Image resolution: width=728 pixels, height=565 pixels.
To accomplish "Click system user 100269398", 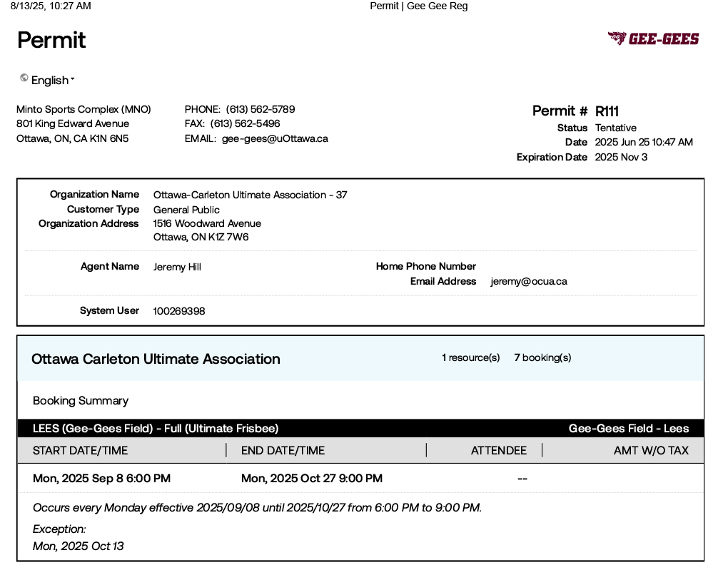I will click(179, 311).
